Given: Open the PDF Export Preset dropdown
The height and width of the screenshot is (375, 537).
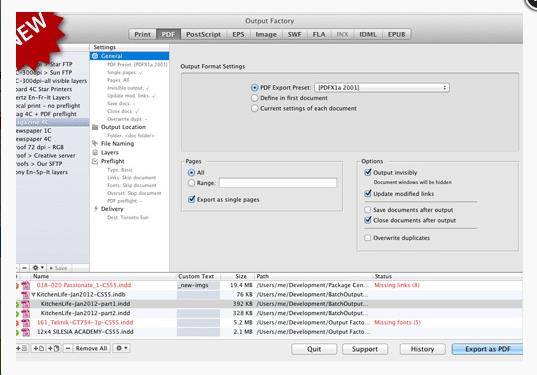Looking at the screenshot, I should [x=382, y=88].
